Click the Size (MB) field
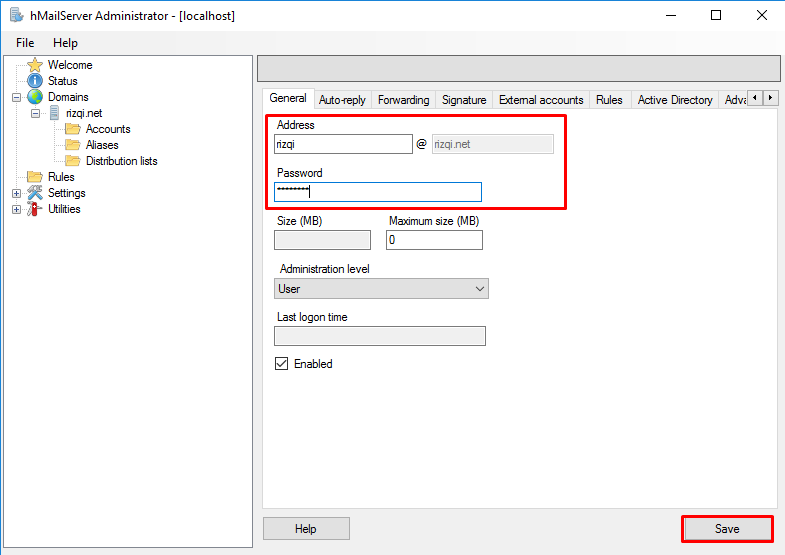 (x=322, y=240)
